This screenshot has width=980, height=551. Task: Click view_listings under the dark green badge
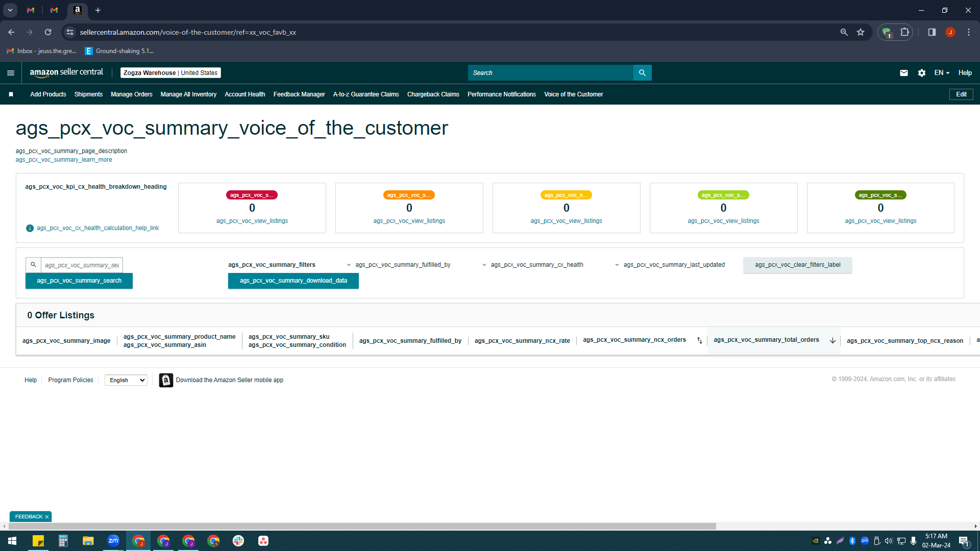click(880, 221)
